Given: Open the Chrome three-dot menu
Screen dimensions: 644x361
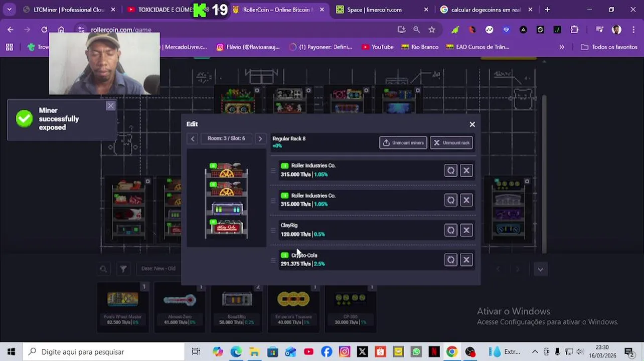Looking at the screenshot, I should pos(633,30).
